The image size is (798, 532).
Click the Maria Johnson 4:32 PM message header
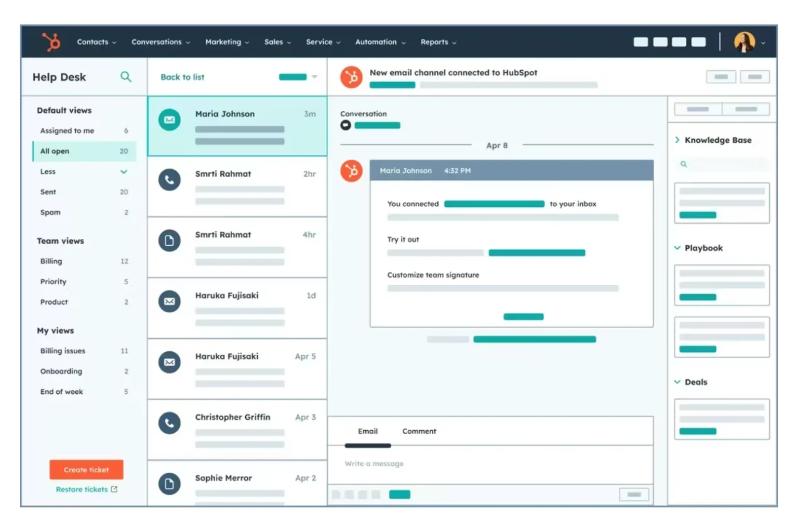(512, 170)
